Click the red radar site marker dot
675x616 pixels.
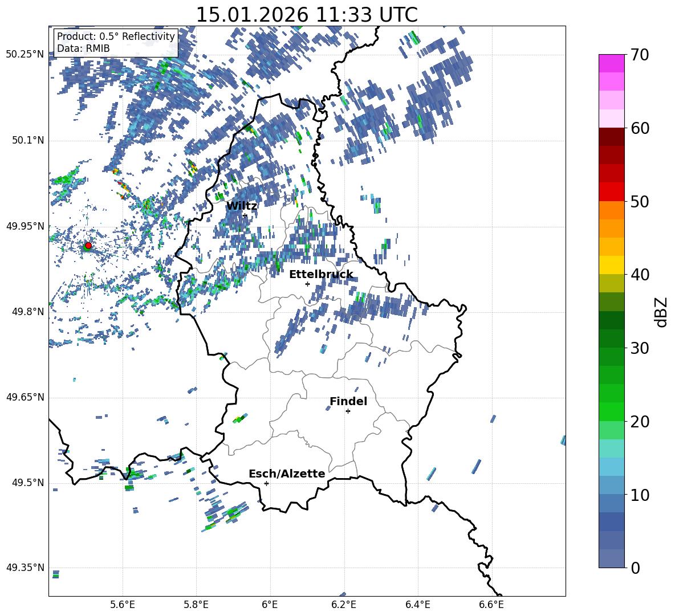click(88, 245)
